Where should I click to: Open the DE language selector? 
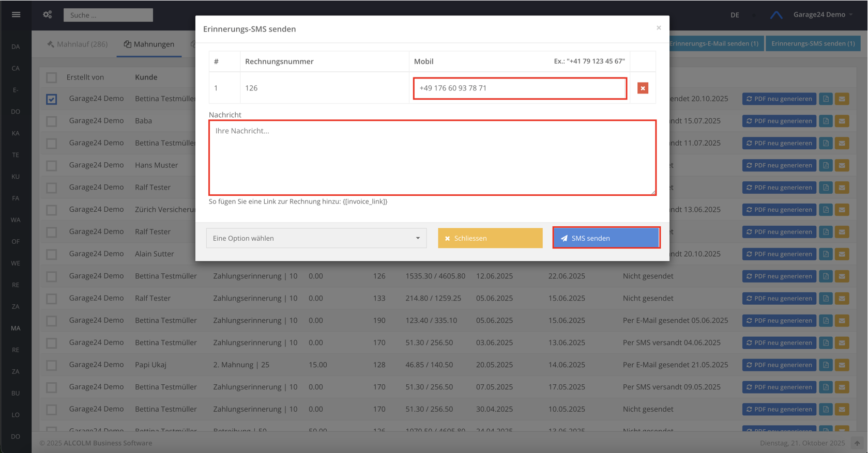(735, 15)
